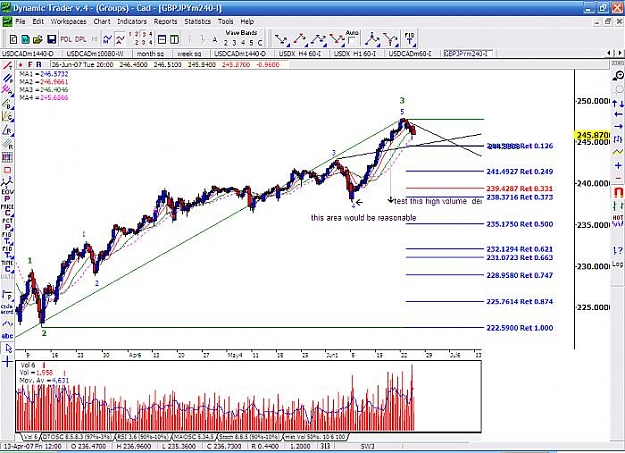Click the PDL toolbar button

coord(66,39)
